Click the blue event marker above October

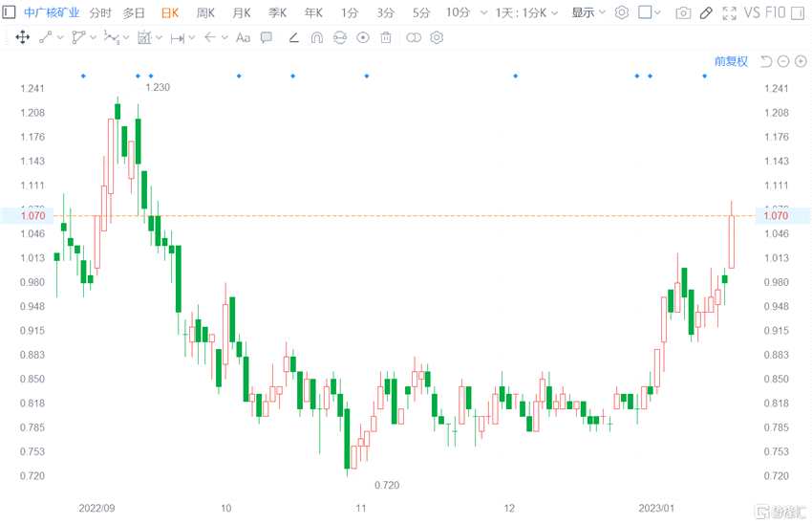pyautogui.click(x=239, y=76)
